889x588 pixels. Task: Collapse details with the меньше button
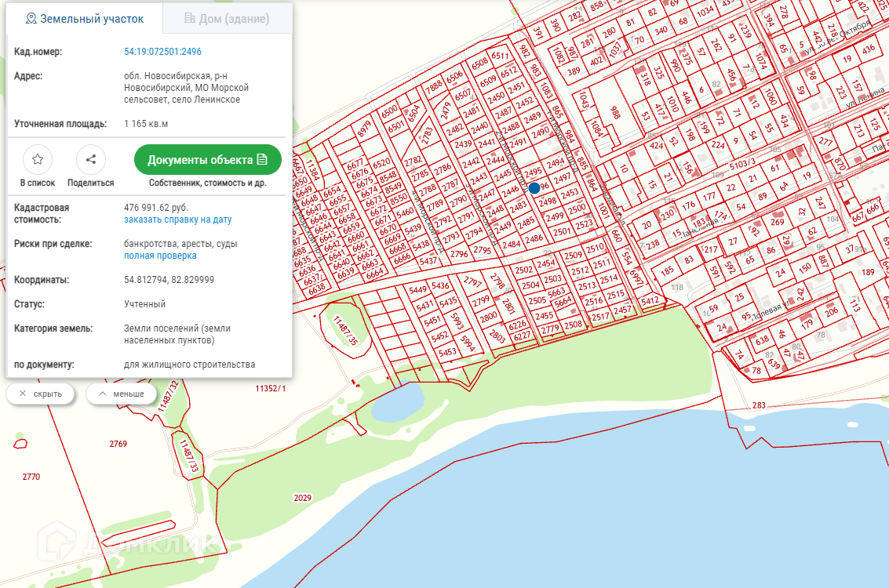coord(122,394)
